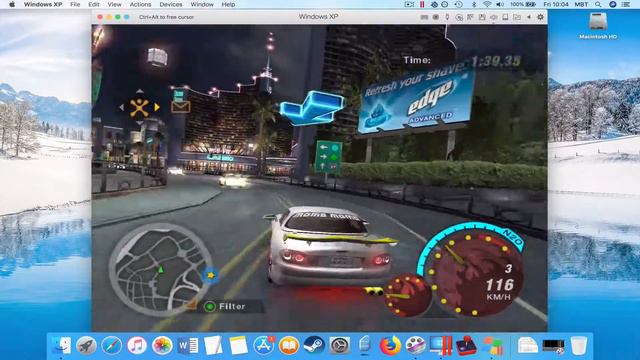
Task: Click the green arrow on the minimap
Action: (x=161, y=269)
